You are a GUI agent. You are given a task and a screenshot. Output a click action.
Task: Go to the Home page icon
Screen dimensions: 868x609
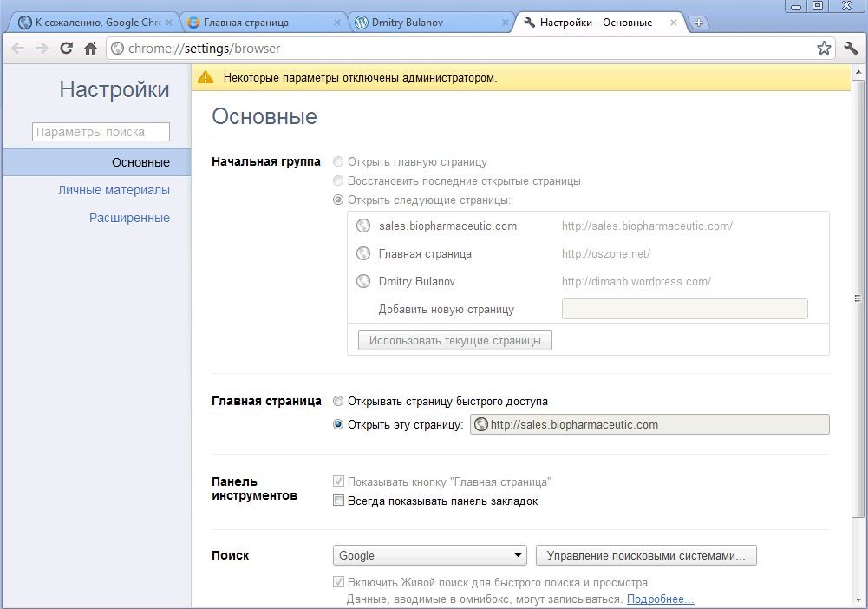click(90, 49)
